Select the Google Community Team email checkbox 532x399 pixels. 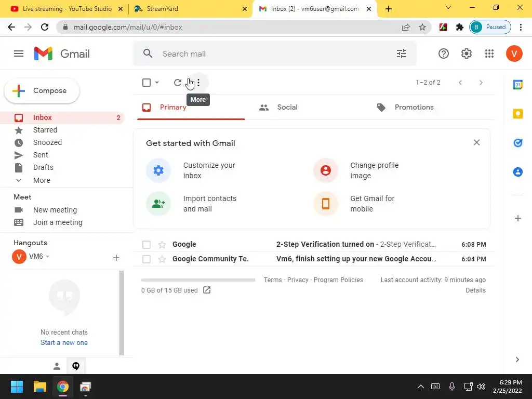pyautogui.click(x=147, y=259)
